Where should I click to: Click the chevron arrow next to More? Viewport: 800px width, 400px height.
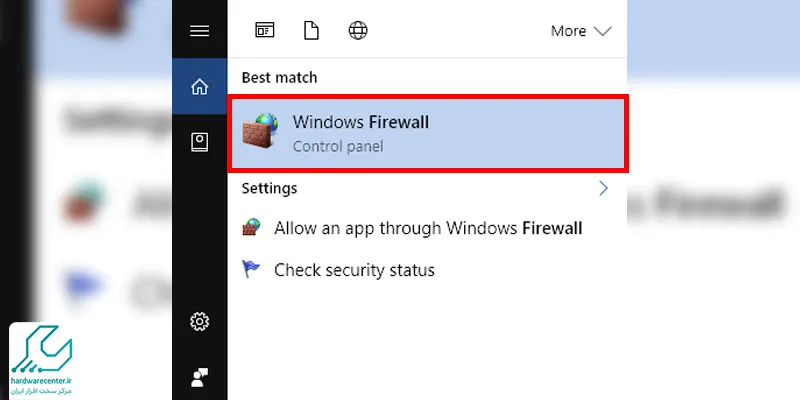[x=602, y=31]
